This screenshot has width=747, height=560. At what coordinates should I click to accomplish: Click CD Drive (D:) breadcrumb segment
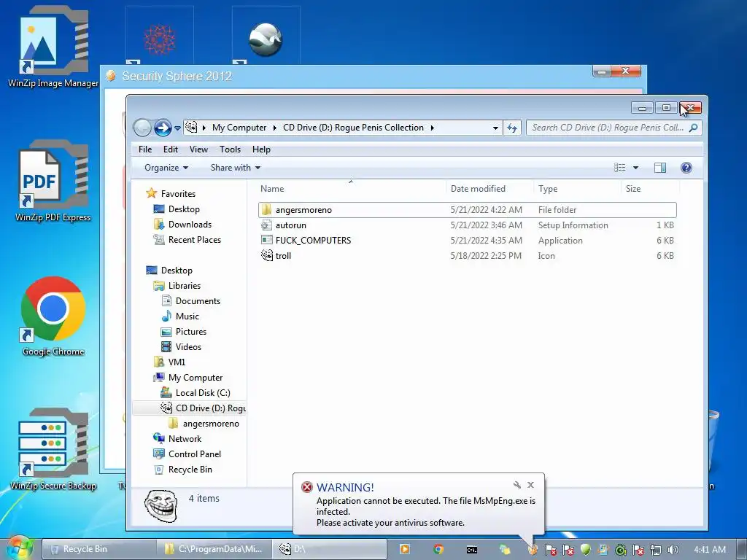pos(353,128)
